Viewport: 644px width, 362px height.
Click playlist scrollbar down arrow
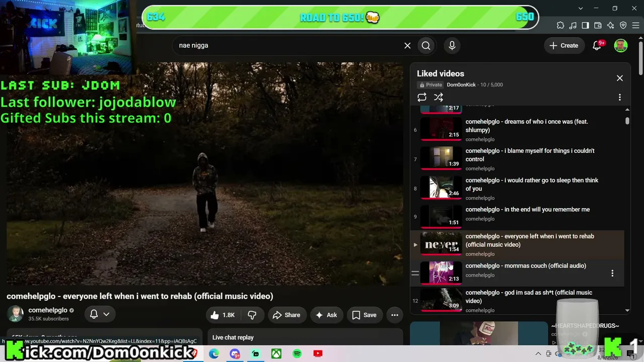pos(627,311)
